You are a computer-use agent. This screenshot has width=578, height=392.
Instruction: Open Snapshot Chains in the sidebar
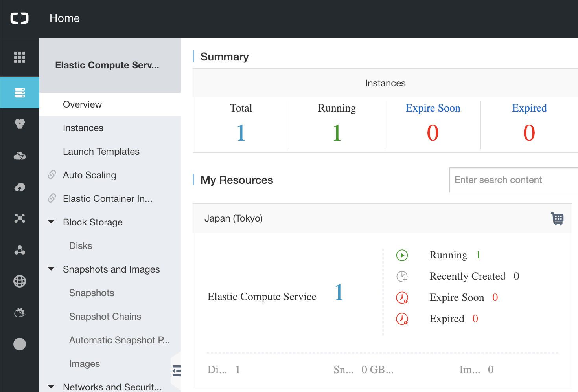105,317
